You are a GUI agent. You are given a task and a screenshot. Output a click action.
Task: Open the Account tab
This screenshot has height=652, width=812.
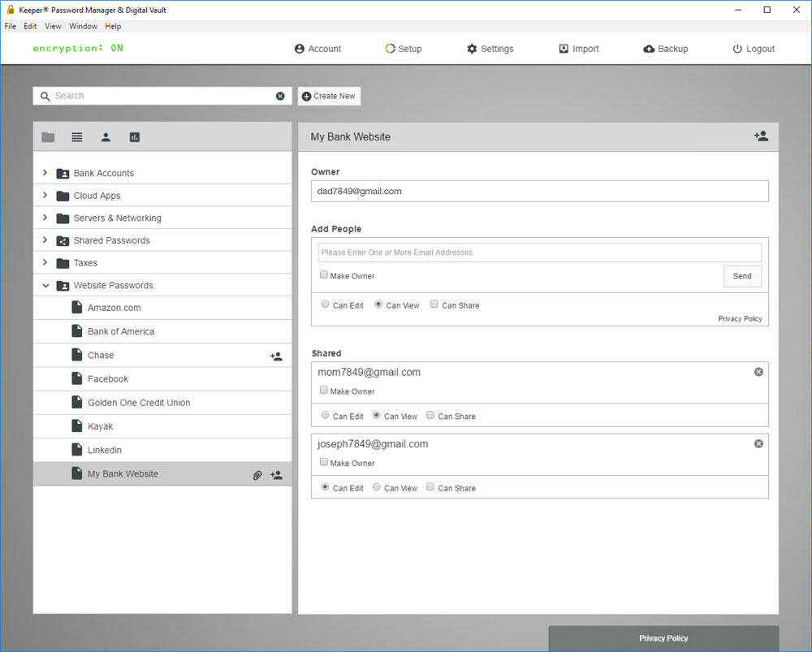[318, 49]
